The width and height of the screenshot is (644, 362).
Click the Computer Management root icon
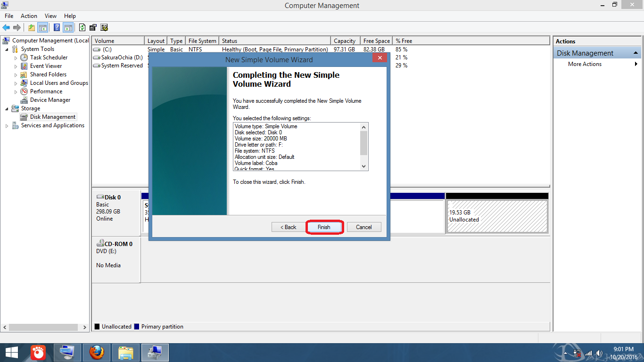click(x=6, y=41)
